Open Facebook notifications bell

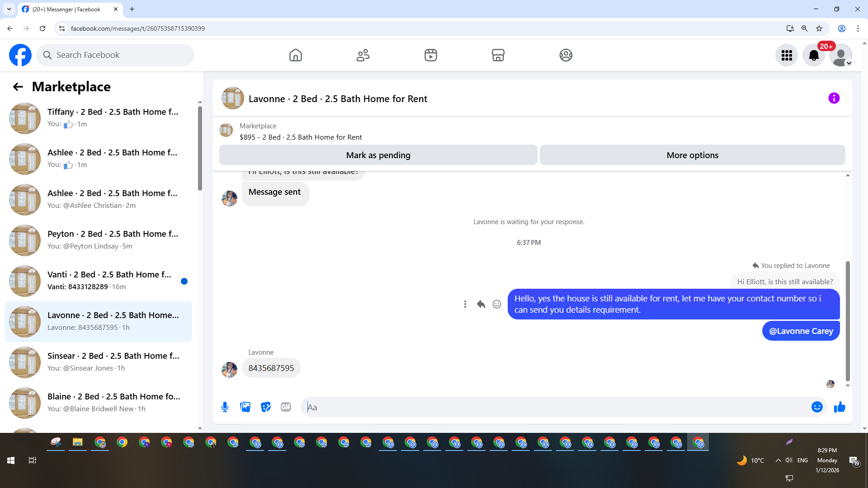click(x=813, y=55)
